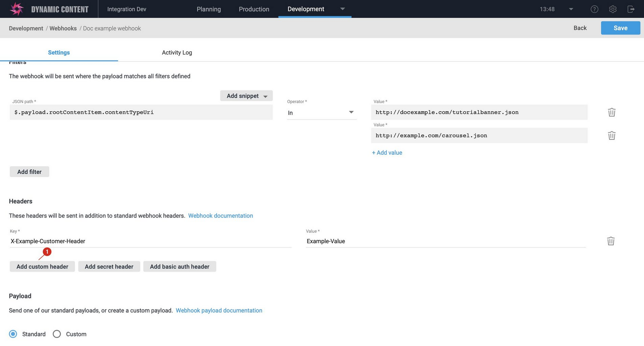
Task: Open the time zone dropdown next to 13:48
Action: click(x=571, y=9)
